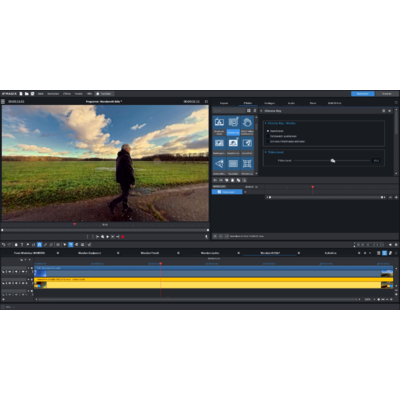
Task: Zoom out the keyframe timeline with minus
Action: (x=390, y=197)
